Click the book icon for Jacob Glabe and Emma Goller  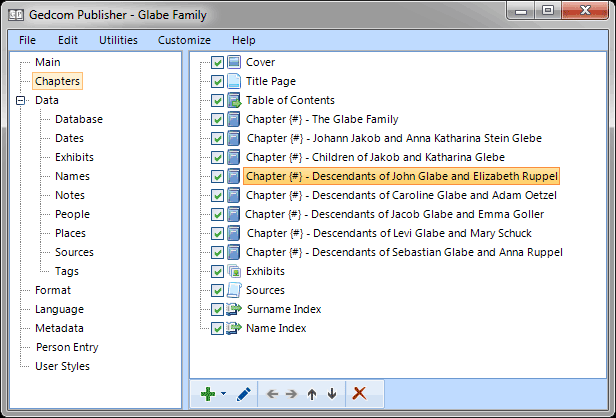[234, 214]
